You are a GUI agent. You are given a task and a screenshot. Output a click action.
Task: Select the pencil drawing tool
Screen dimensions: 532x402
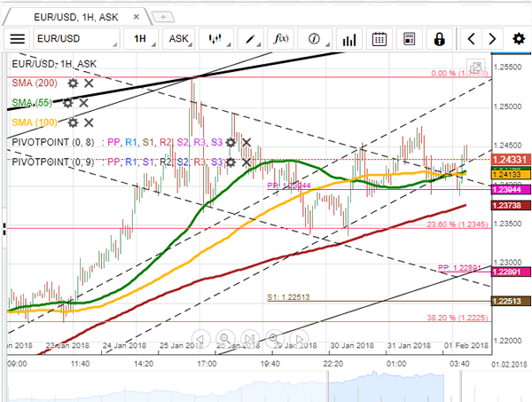pyautogui.click(x=251, y=38)
